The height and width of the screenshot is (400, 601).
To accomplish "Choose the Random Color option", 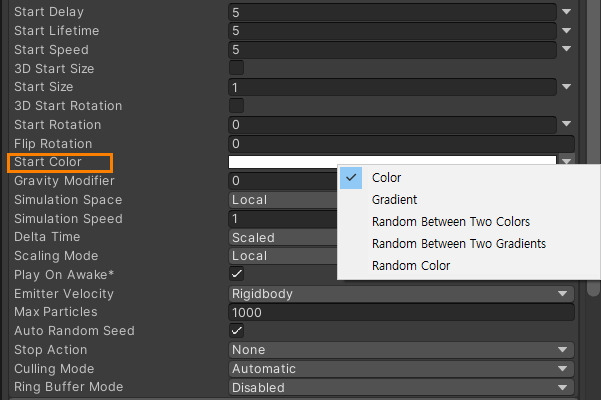I will [468, 266].
